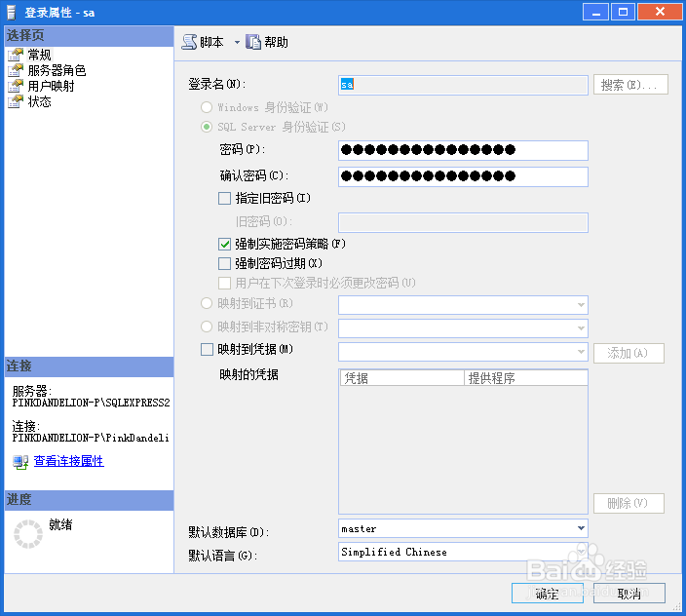Click the 服务器角色 page icon
This screenshot has height=616, width=686.
pos(16,70)
